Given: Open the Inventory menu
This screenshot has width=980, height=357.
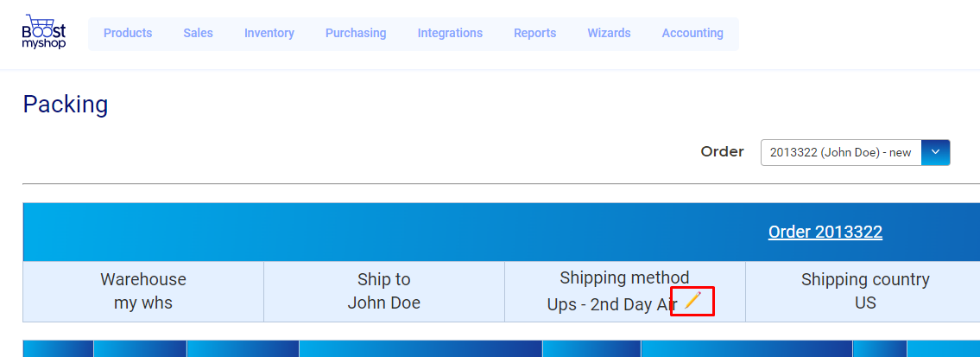Looking at the screenshot, I should click(269, 33).
